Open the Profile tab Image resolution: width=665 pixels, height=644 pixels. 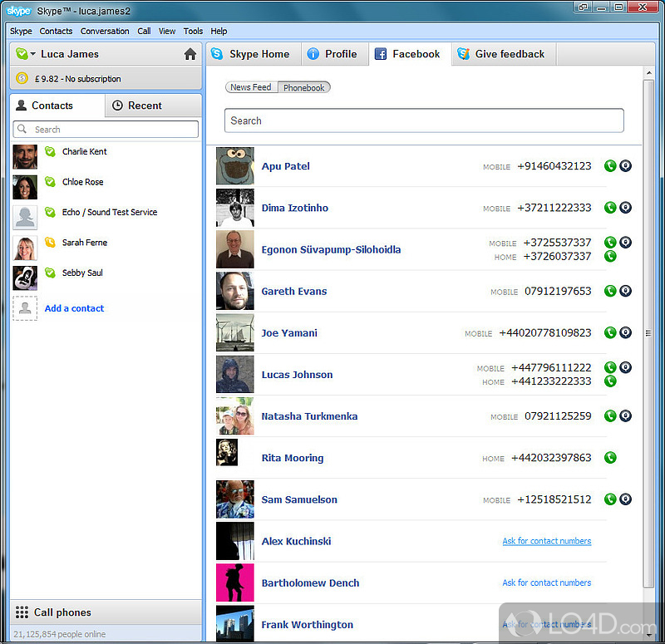click(x=335, y=54)
